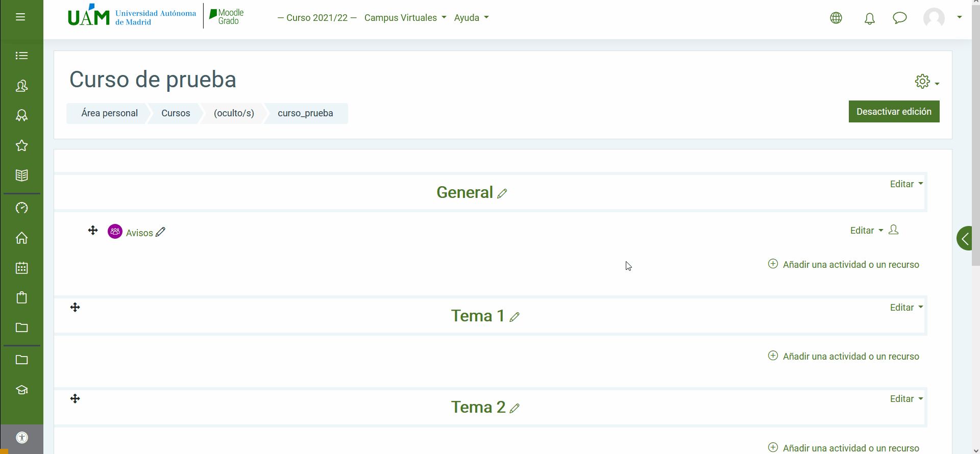Expand Ayuda dropdown menu
The height and width of the screenshot is (454, 980).
coord(471,18)
